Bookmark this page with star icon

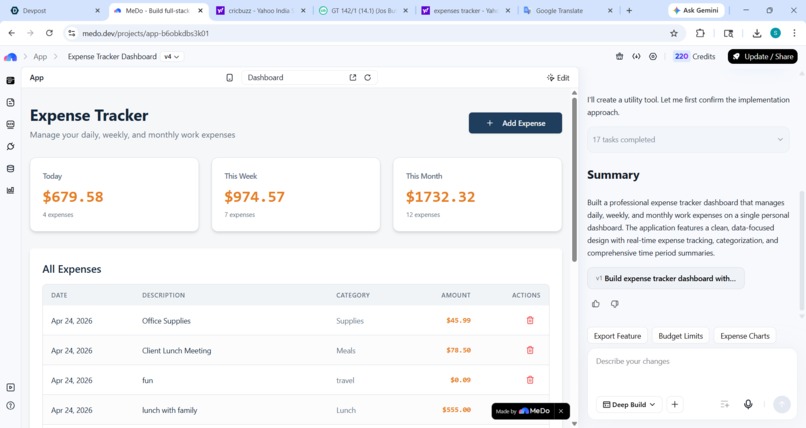point(674,33)
